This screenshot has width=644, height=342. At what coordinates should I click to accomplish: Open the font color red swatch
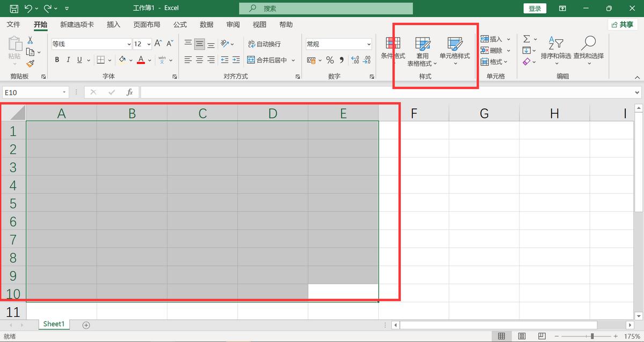pos(141,60)
